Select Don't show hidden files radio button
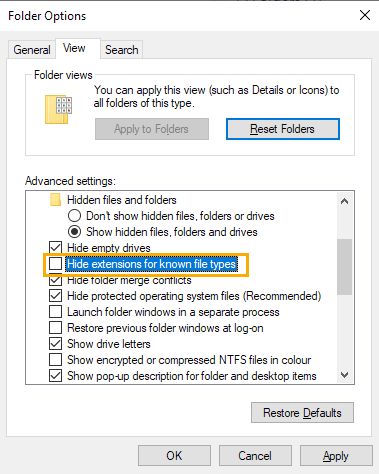The image size is (379, 474). (x=74, y=216)
